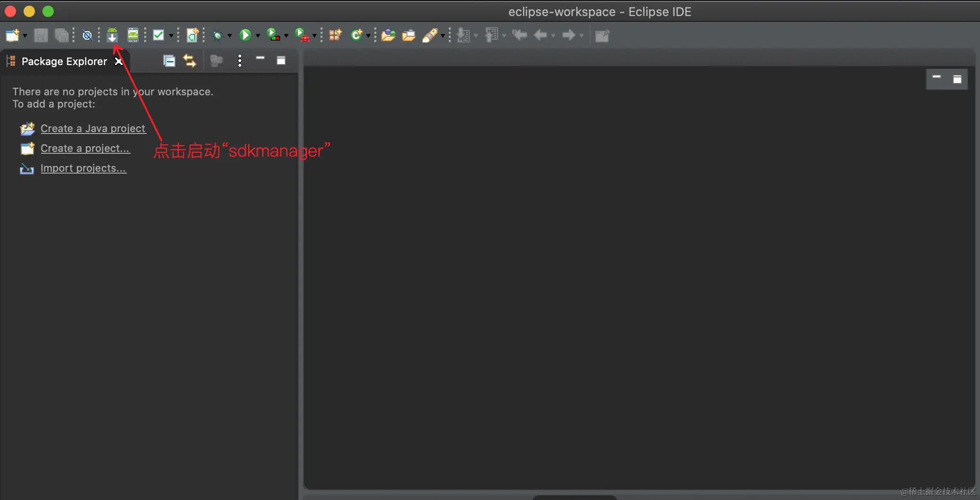Image resolution: width=980 pixels, height=500 pixels.
Task: Run the application with the green Run icon
Action: click(246, 35)
